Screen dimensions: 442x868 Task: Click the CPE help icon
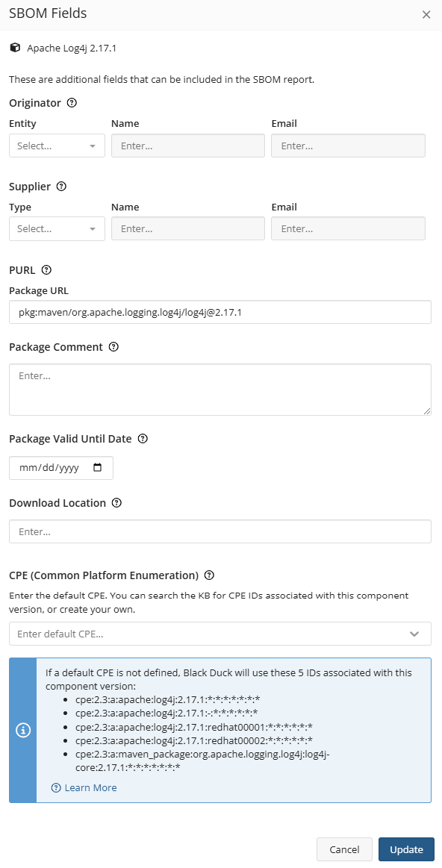coord(209,575)
